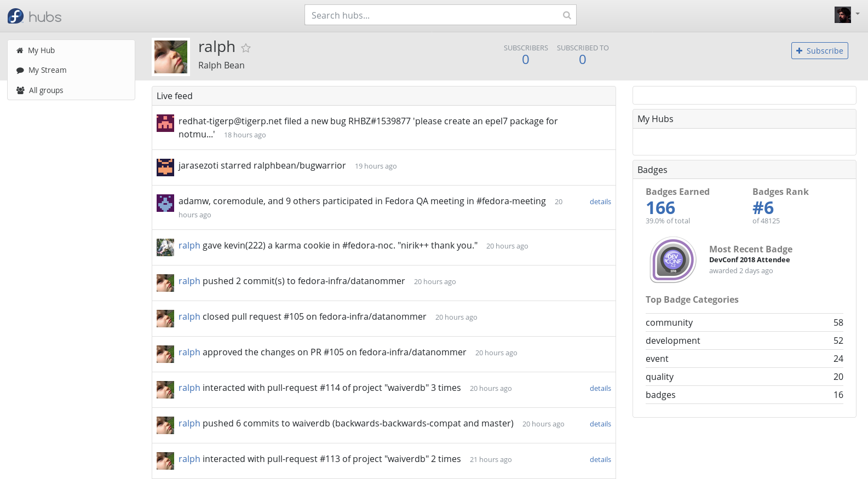Open My Hub in the sidebar

click(x=71, y=50)
